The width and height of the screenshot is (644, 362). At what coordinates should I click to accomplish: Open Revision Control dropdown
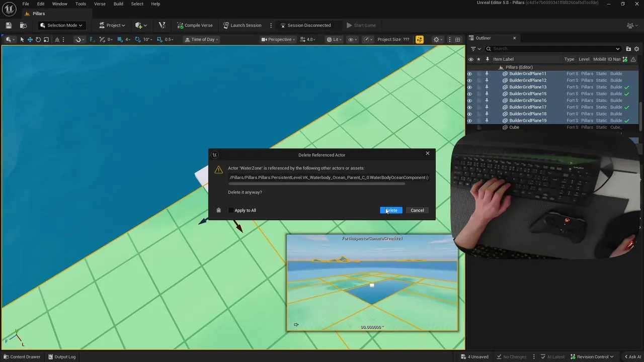(591, 356)
